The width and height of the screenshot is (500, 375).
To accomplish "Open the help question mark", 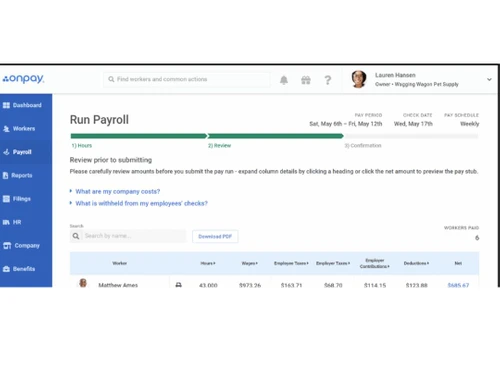I will [328, 80].
